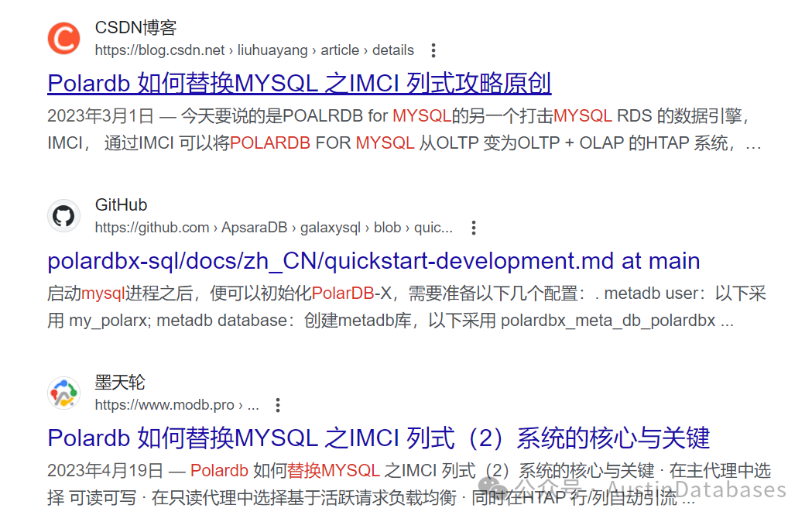The width and height of the screenshot is (812, 522).
Task: Click the github.com ApsaraDB galaxysql breadcrumb
Action: tap(273, 228)
